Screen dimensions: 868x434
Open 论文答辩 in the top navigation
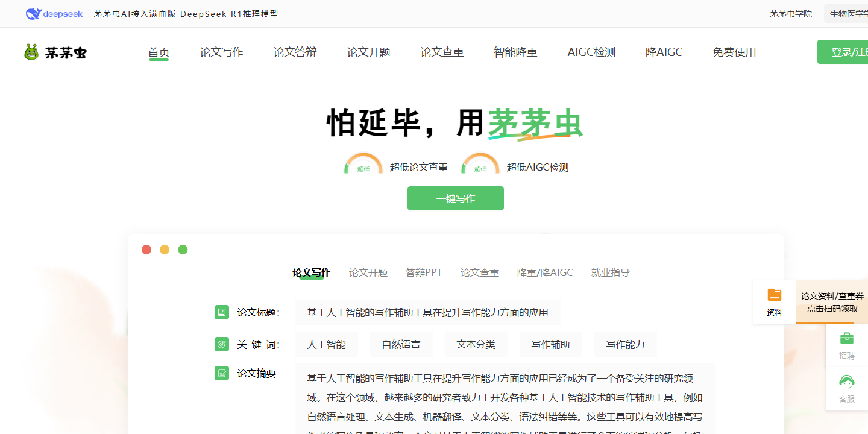(x=295, y=52)
